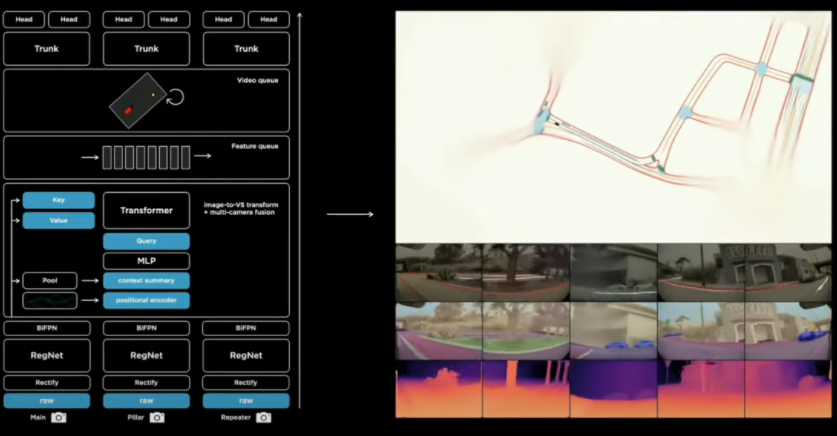Viewport: 837px width, 436px height.
Task: Click the Video queue label
Action: pyautogui.click(x=258, y=81)
